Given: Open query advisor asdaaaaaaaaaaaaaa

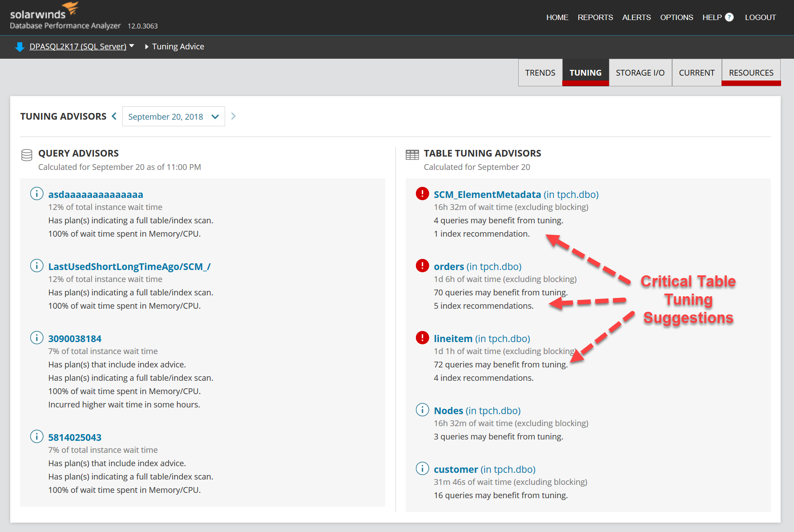Looking at the screenshot, I should (96, 194).
